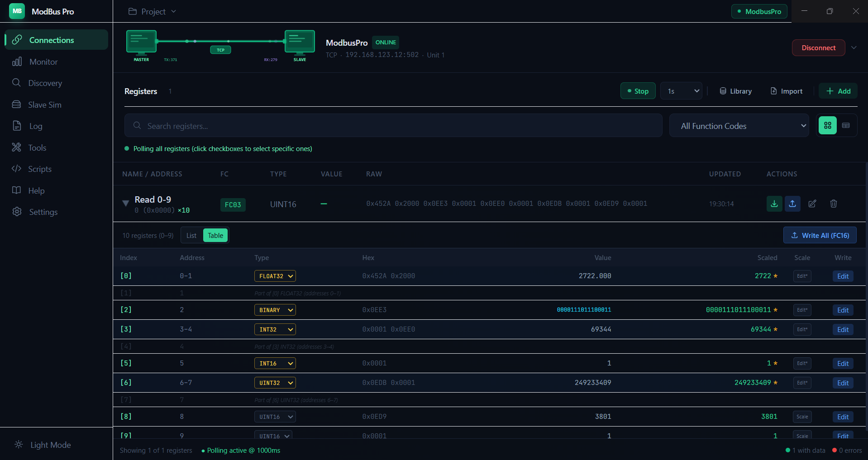Open the polling interval dropdown showing 1s

pos(681,90)
